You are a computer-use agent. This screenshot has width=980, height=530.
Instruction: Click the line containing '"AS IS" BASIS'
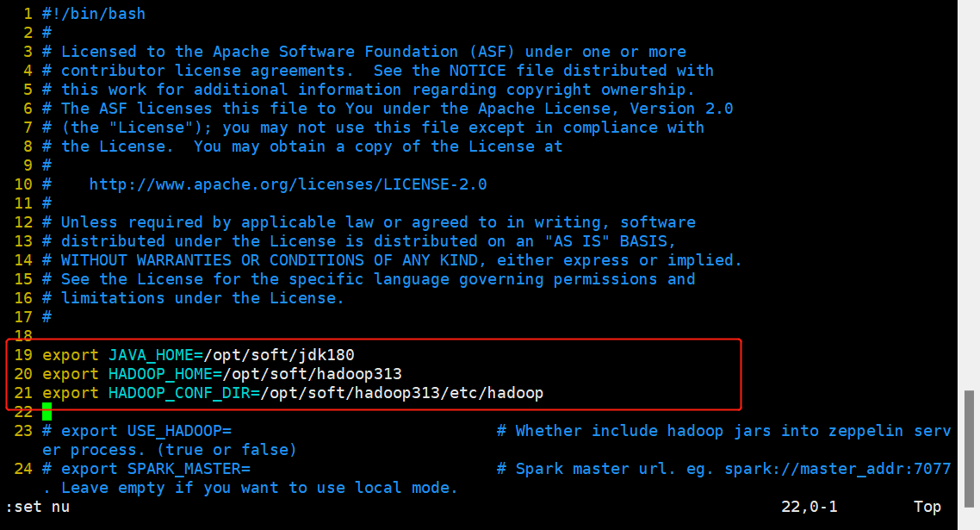pos(359,241)
